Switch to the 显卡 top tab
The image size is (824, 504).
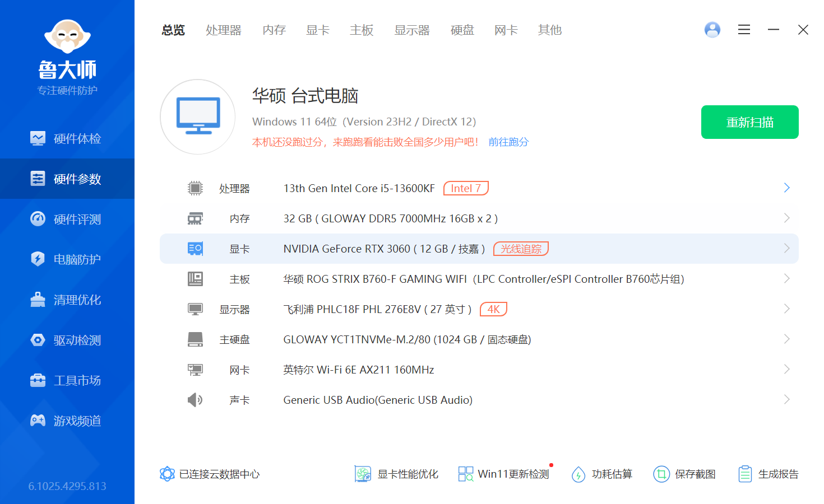pos(318,30)
